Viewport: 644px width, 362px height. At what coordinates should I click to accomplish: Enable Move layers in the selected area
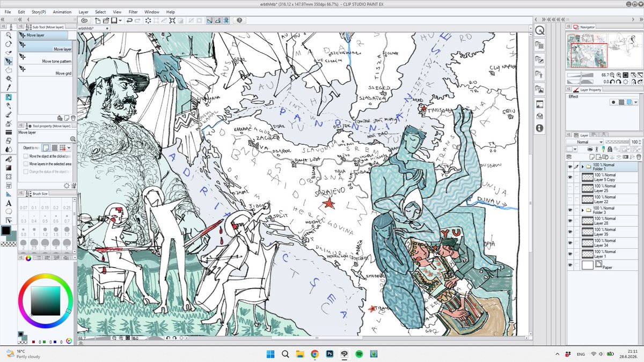click(26, 164)
